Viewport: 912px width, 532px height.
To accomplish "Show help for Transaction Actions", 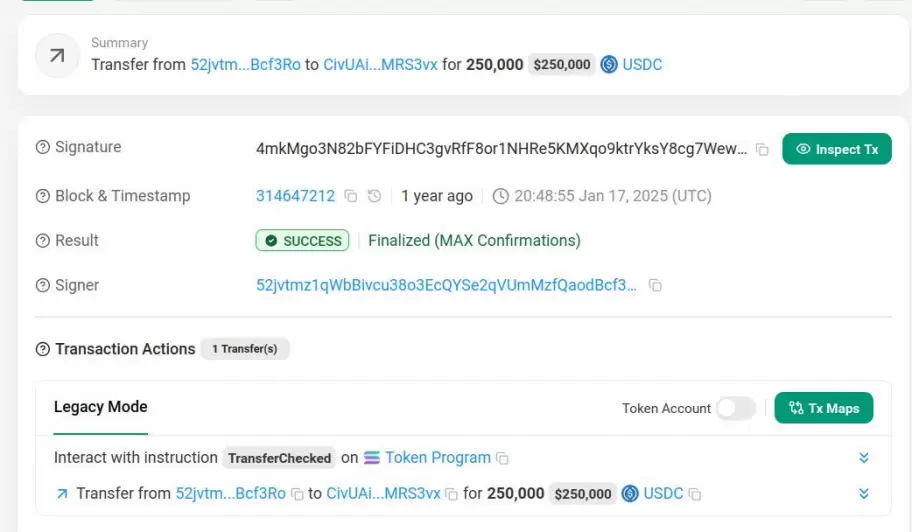I will (42, 349).
